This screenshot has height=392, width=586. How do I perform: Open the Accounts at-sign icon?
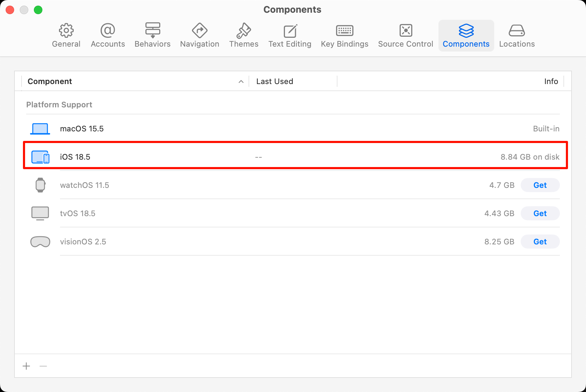coord(108,31)
